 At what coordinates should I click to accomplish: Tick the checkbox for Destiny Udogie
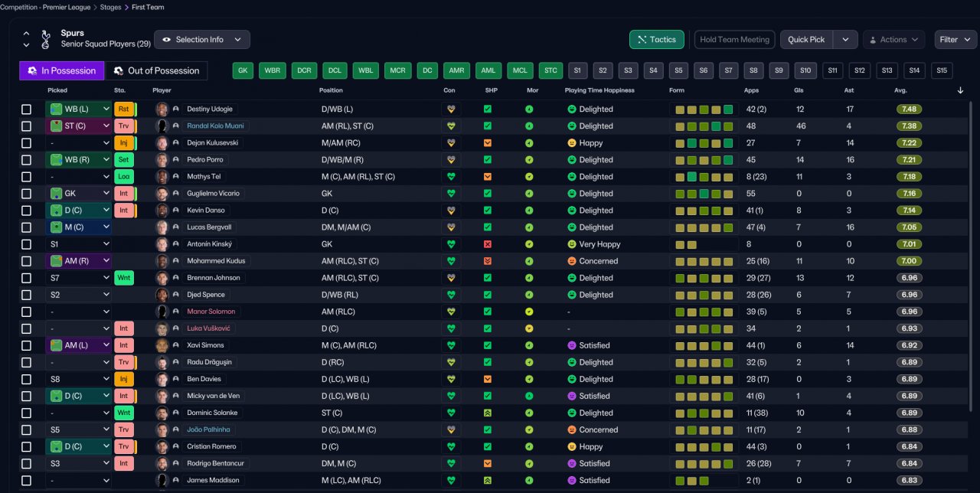tap(26, 109)
